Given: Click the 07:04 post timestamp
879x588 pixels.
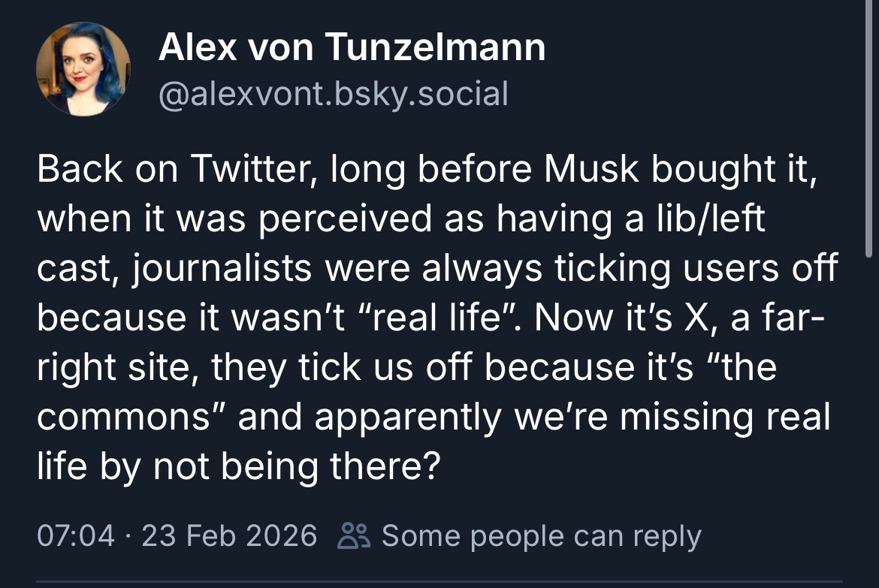Looking at the screenshot, I should (x=75, y=536).
